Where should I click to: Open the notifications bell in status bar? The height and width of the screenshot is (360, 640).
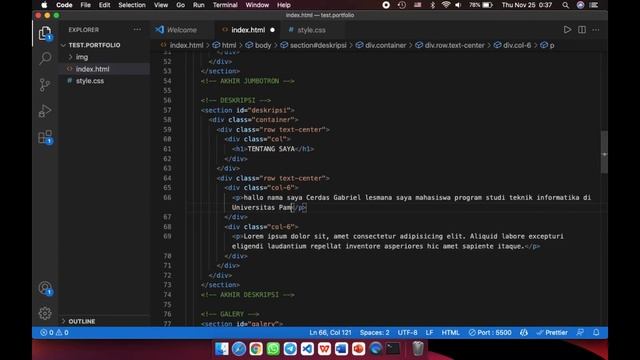pos(596,332)
